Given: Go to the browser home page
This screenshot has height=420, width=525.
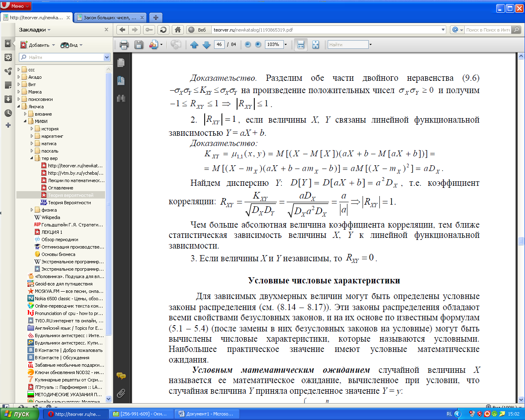Looking at the screenshot, I should (178, 30).
